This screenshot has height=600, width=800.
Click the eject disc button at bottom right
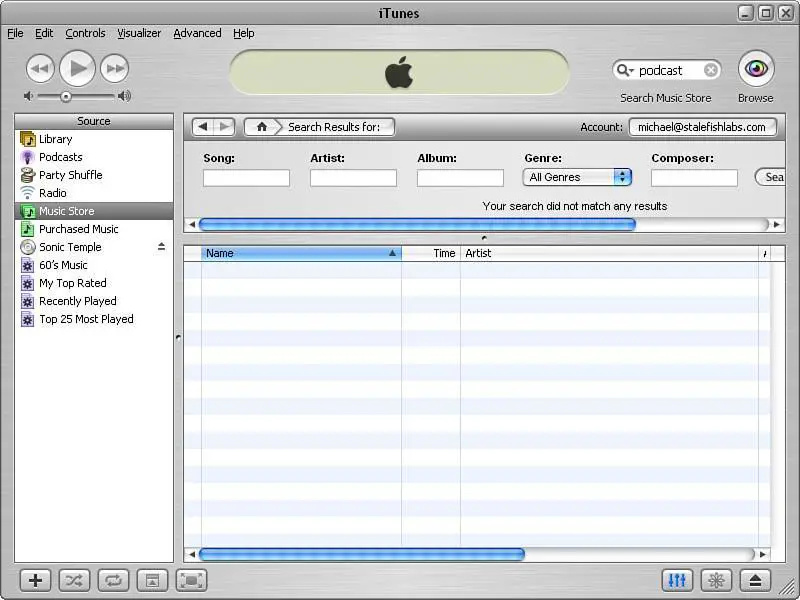coord(755,580)
